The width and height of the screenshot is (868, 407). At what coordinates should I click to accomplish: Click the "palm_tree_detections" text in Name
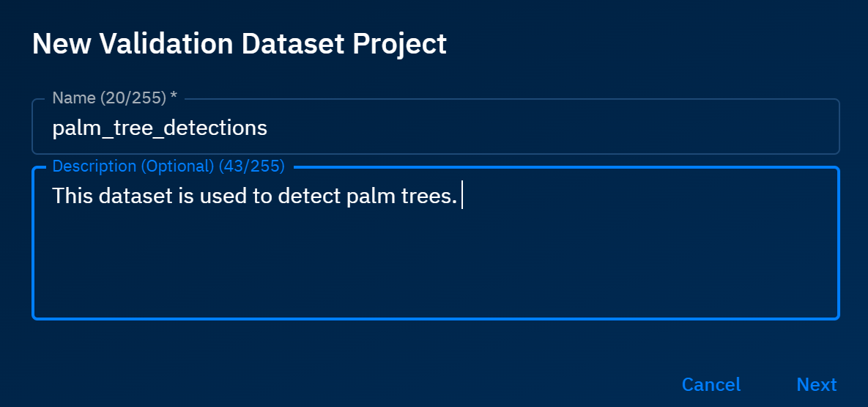(x=160, y=128)
